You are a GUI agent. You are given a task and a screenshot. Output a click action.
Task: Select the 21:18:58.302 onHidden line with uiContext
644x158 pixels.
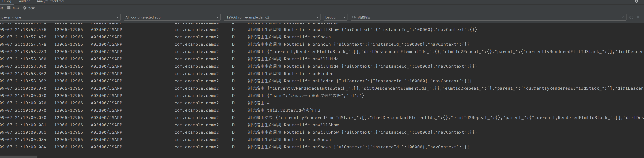(322, 81)
